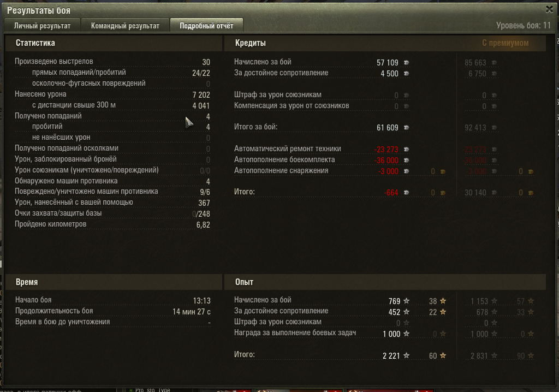Close the Результаты боя window
This screenshot has width=559, height=392.
(x=549, y=9)
